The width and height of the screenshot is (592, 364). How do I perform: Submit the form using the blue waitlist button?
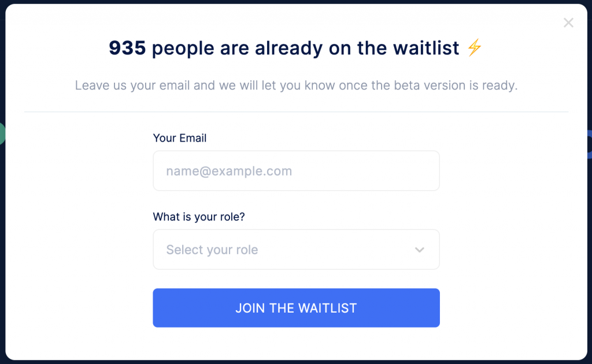(x=296, y=308)
